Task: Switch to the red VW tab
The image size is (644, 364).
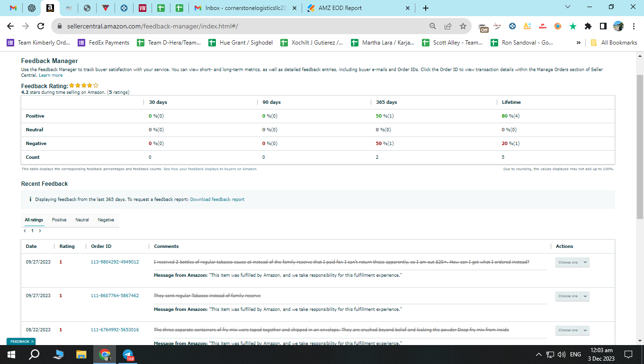Action: click(x=143, y=8)
